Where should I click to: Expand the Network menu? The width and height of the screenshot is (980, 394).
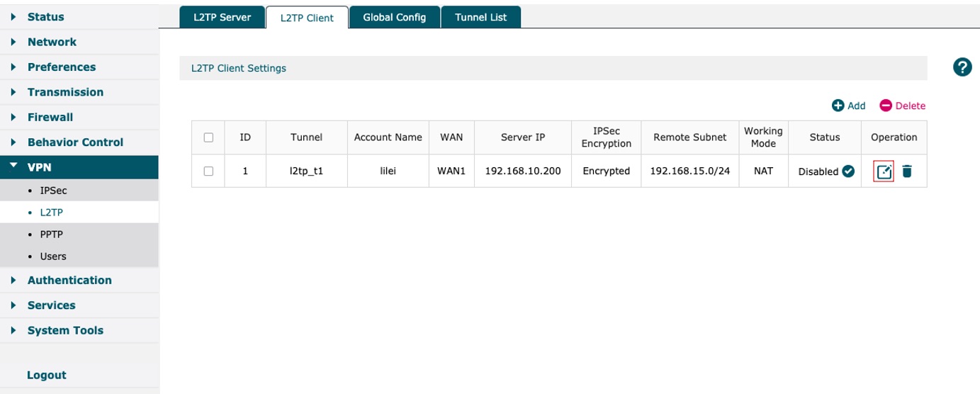pos(79,42)
